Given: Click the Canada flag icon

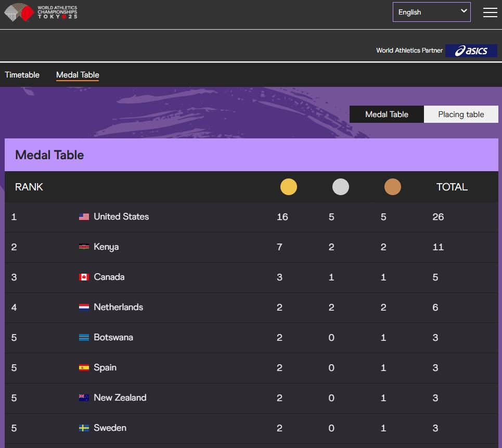Looking at the screenshot, I should coord(84,277).
